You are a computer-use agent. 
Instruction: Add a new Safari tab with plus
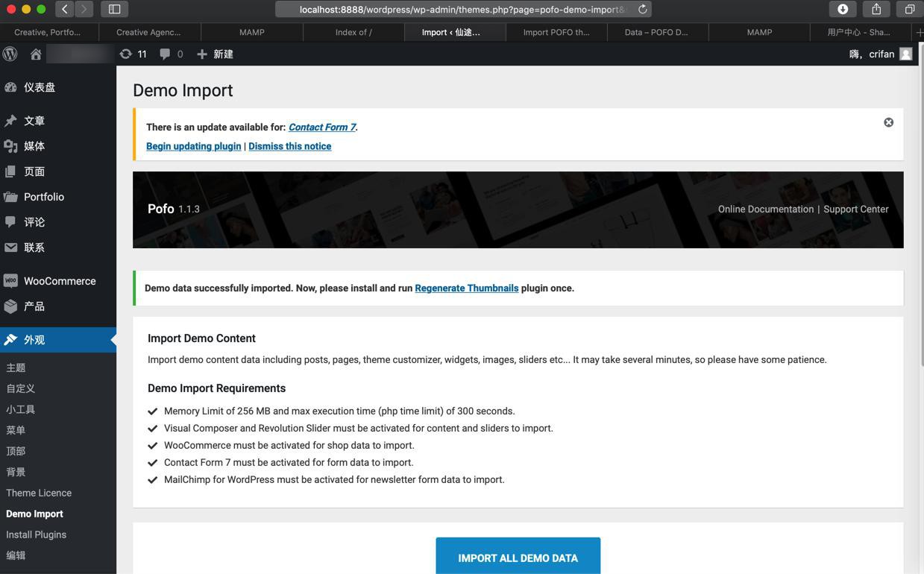click(919, 32)
